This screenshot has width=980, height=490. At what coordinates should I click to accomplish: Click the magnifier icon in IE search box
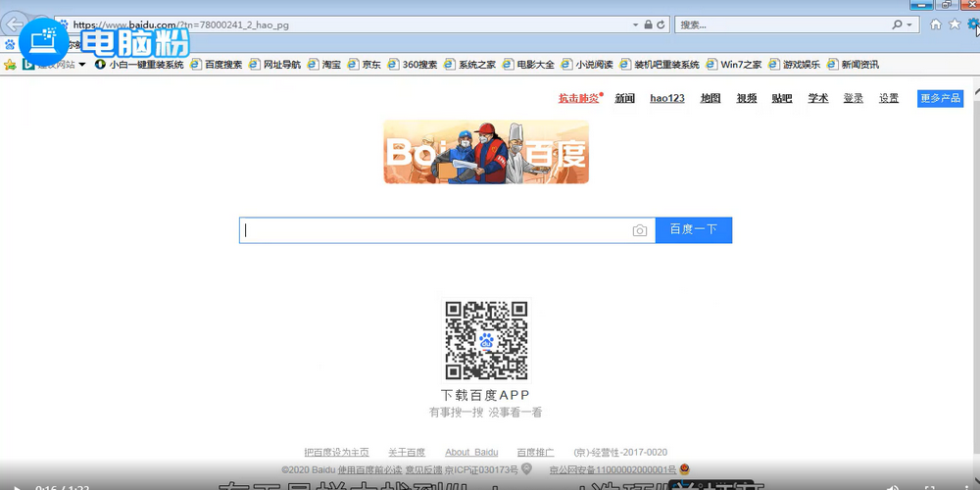898,25
